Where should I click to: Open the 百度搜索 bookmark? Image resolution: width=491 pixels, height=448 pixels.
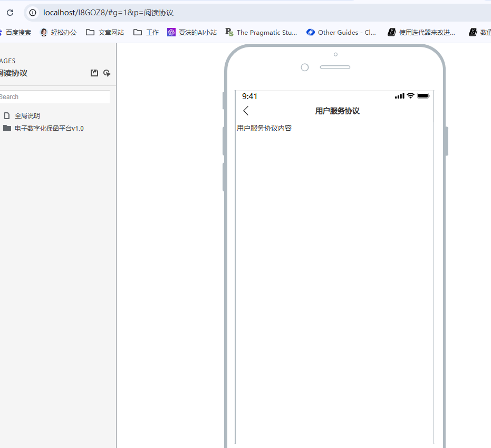coord(16,32)
